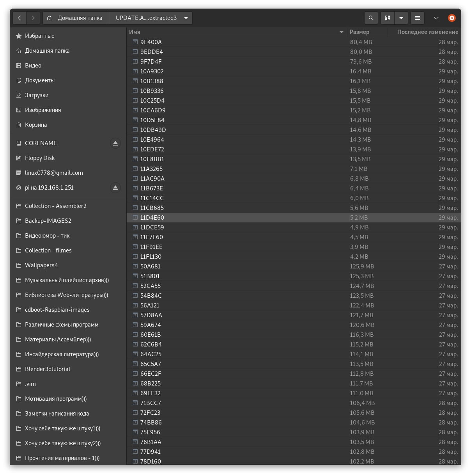
Task: Click the 125,9 MB size cell
Action: coord(362,266)
